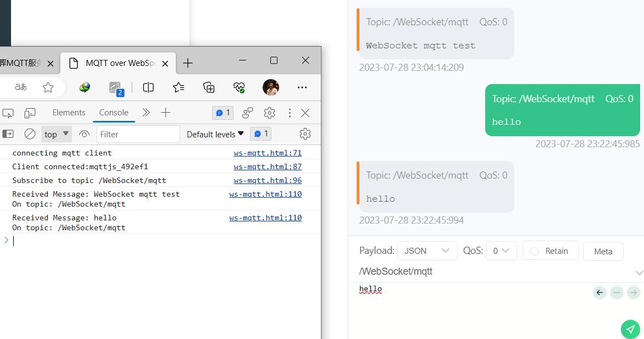Open the top JavaScript context selector
644x339 pixels.
(57, 134)
